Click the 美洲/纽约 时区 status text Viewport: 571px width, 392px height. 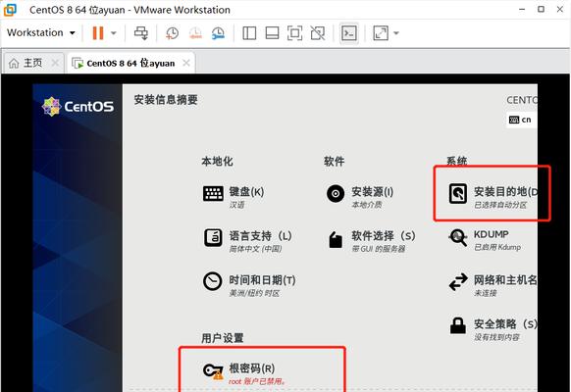(x=254, y=293)
